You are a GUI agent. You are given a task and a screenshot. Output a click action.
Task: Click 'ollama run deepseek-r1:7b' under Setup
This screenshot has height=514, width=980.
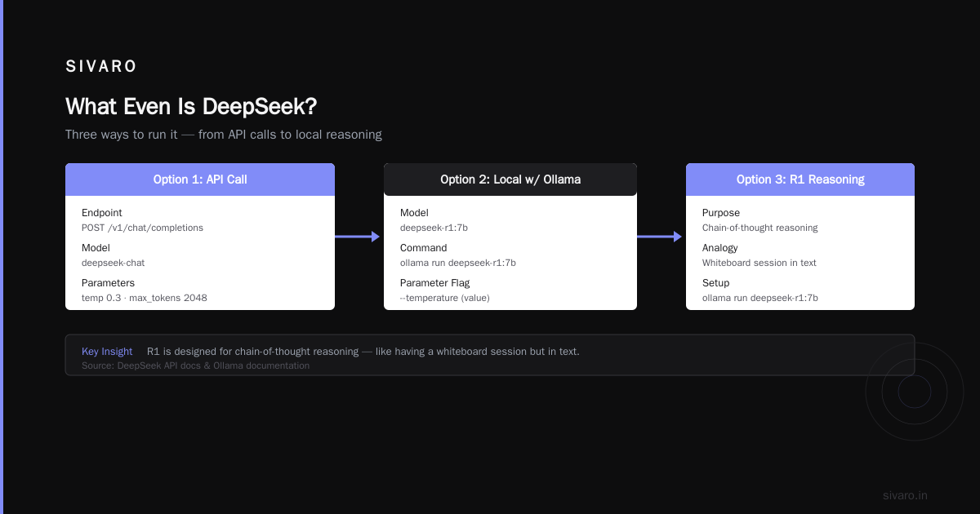pos(760,299)
